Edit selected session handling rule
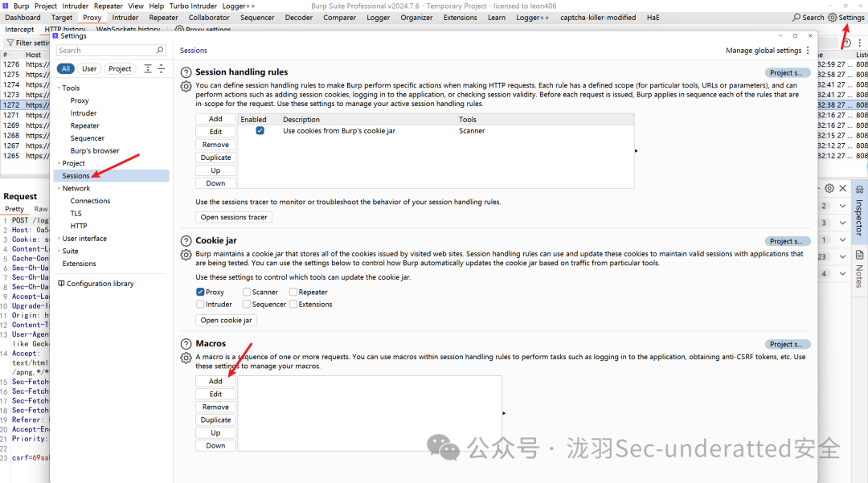Image resolution: width=868 pixels, height=483 pixels. [x=215, y=132]
